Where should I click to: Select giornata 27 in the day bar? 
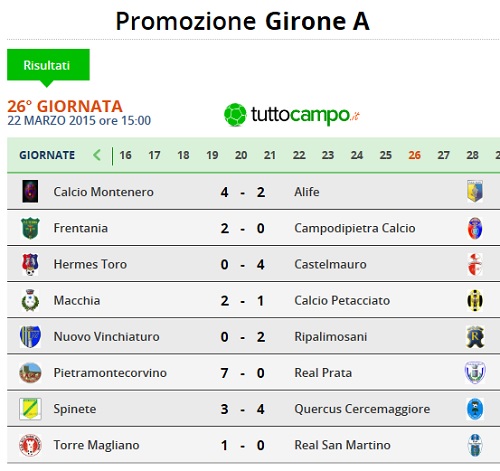(443, 155)
